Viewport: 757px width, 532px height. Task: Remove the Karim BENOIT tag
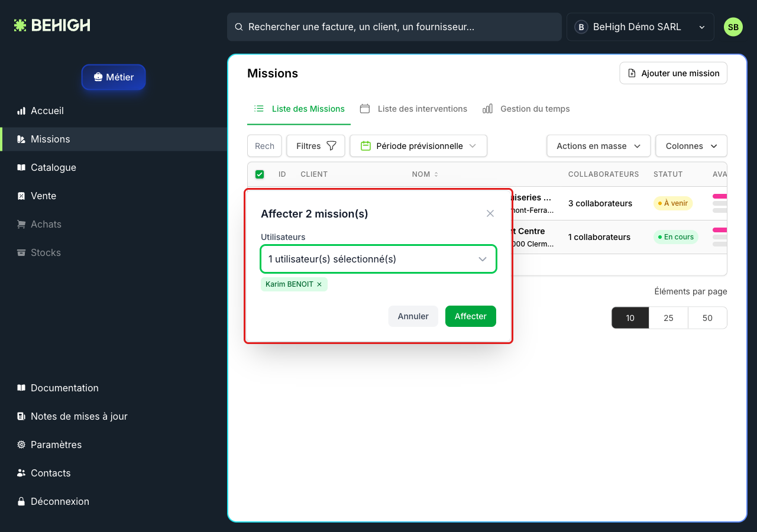coord(319,284)
